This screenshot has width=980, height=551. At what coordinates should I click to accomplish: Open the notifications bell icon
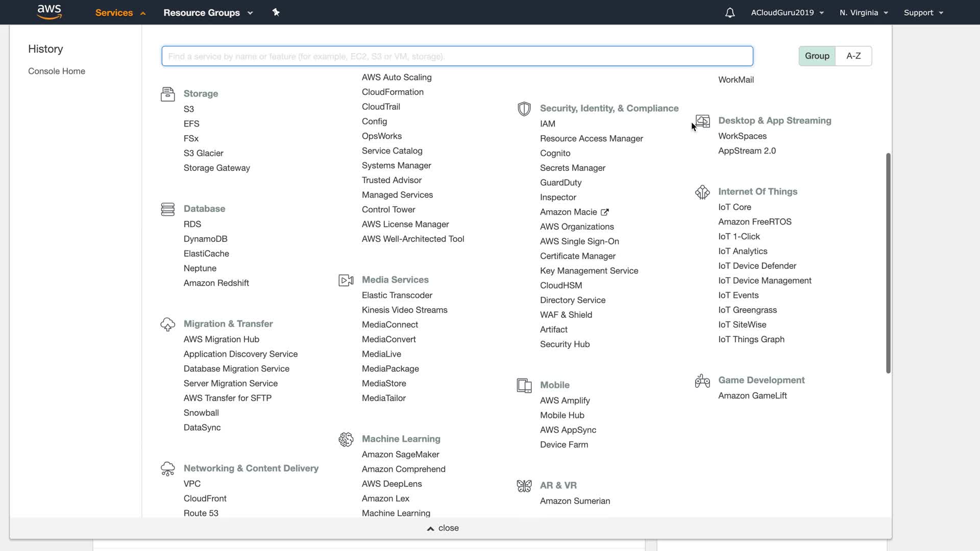(x=730, y=13)
